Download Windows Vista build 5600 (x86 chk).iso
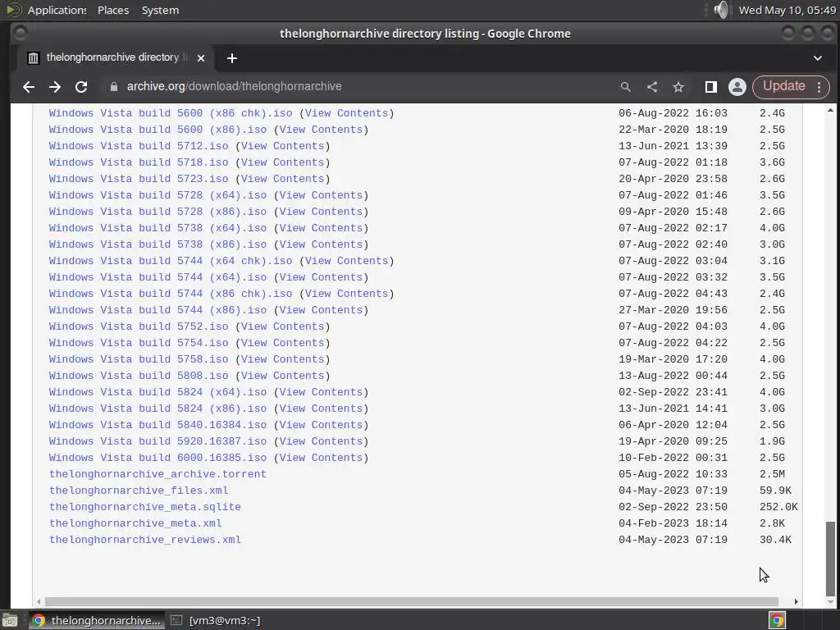 [x=171, y=113]
